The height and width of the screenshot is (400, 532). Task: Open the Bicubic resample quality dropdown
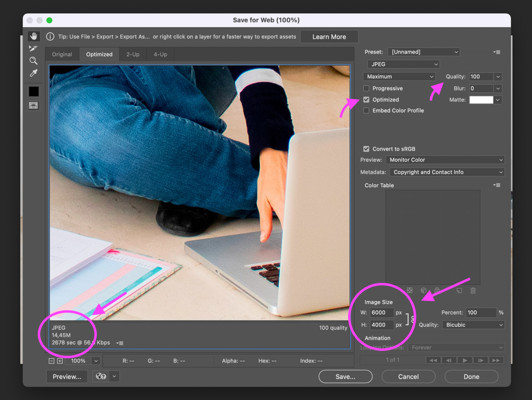click(473, 325)
